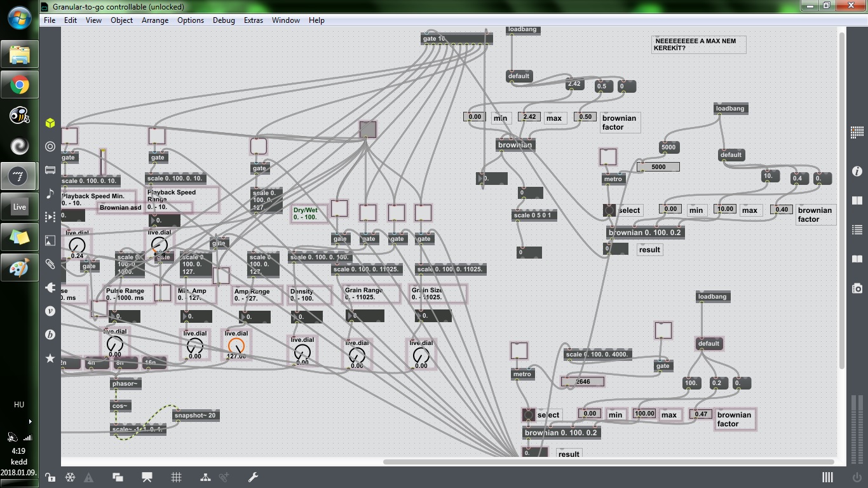Click the Grain Size live.dial
The width and height of the screenshot is (868, 488).
click(421, 355)
